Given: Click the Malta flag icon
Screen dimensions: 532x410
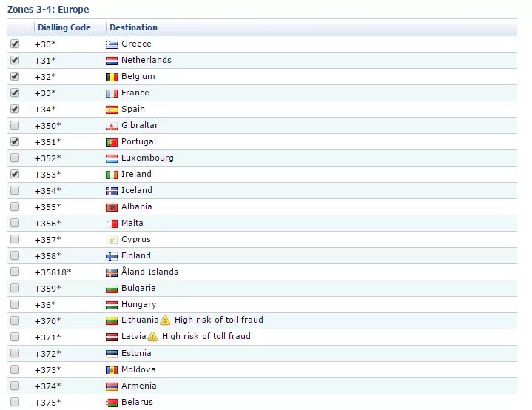Looking at the screenshot, I should 112,224.
